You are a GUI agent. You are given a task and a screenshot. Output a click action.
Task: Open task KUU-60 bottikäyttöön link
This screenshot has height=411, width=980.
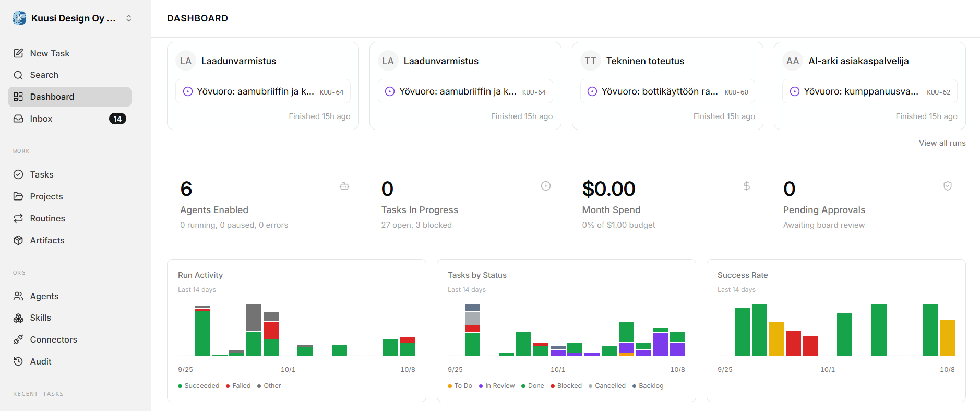tap(667, 91)
